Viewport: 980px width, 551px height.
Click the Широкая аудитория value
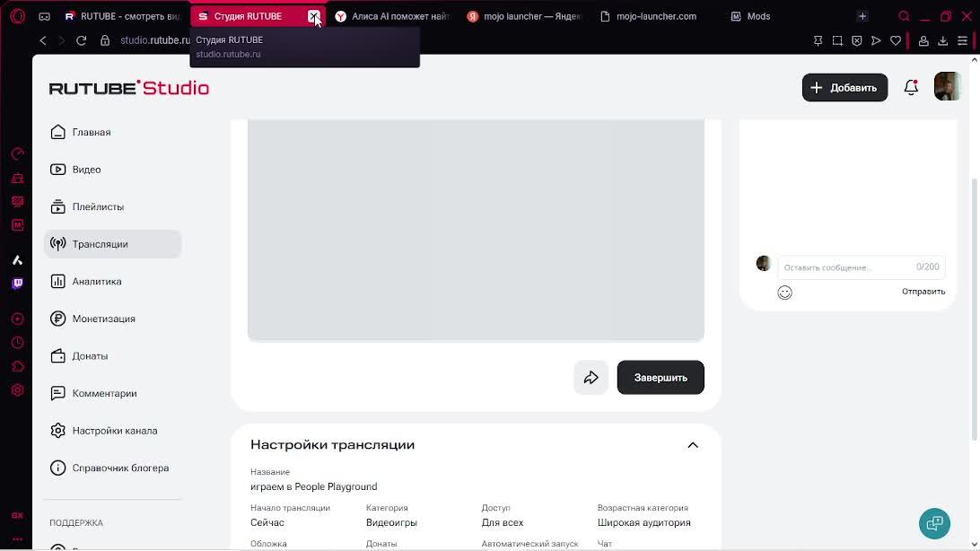[643, 522]
